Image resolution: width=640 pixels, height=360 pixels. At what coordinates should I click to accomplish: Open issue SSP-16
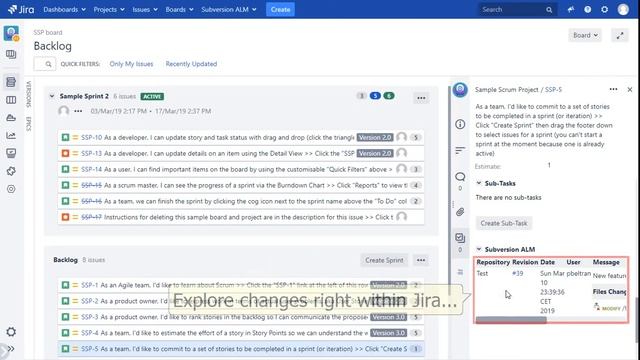tap(91, 201)
